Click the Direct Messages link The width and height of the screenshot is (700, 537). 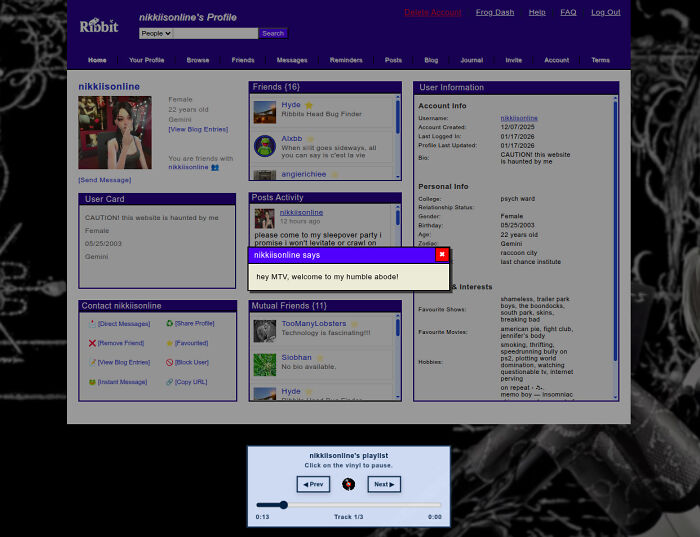tap(124, 324)
